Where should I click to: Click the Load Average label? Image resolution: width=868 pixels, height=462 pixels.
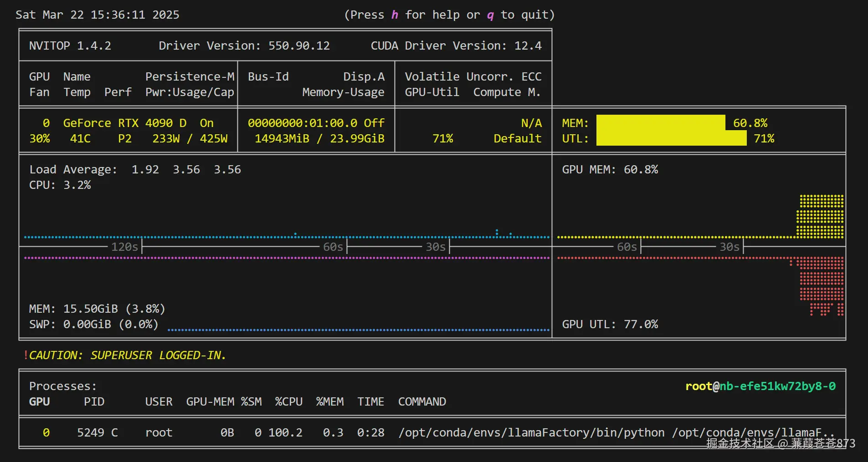(x=73, y=170)
